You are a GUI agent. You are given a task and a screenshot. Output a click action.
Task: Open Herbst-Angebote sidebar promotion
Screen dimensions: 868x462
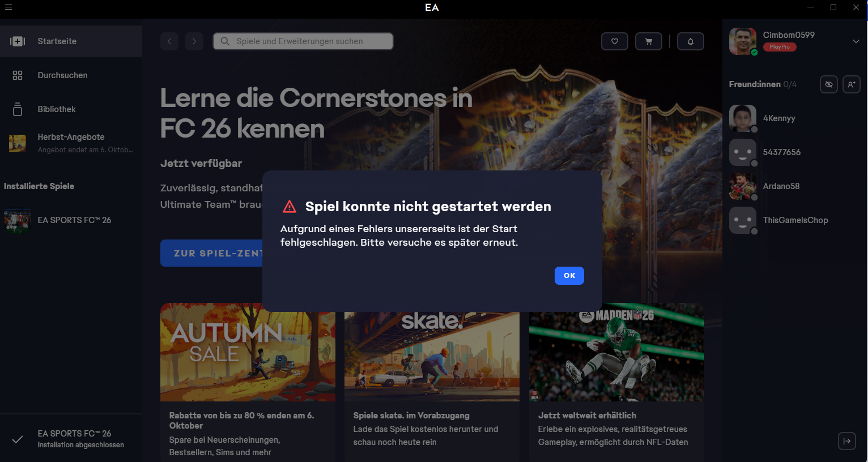71,143
